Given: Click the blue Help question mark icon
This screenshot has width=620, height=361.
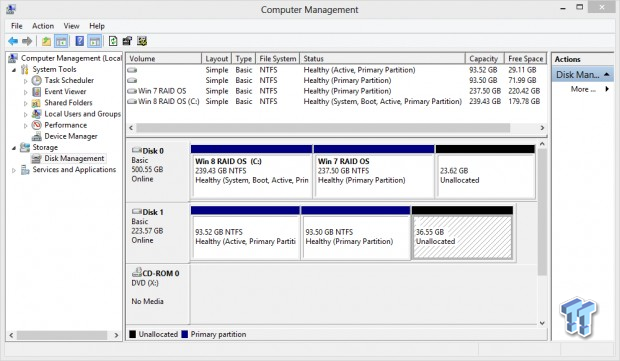Looking at the screenshot, I should point(79,41).
